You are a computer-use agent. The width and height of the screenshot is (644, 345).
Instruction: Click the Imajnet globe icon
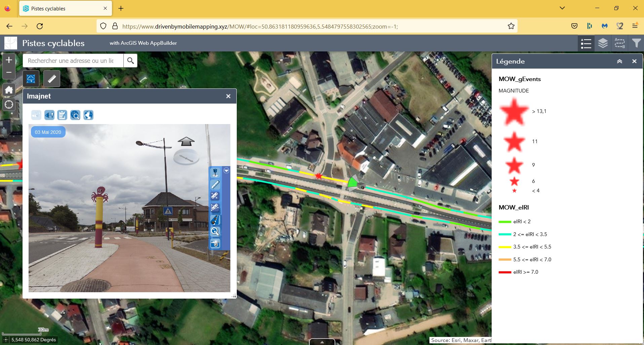88,115
